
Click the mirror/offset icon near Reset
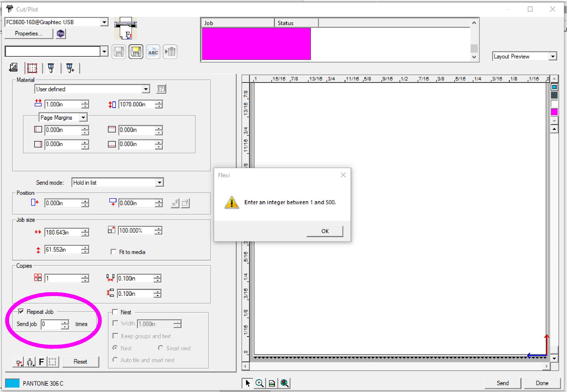(18, 362)
